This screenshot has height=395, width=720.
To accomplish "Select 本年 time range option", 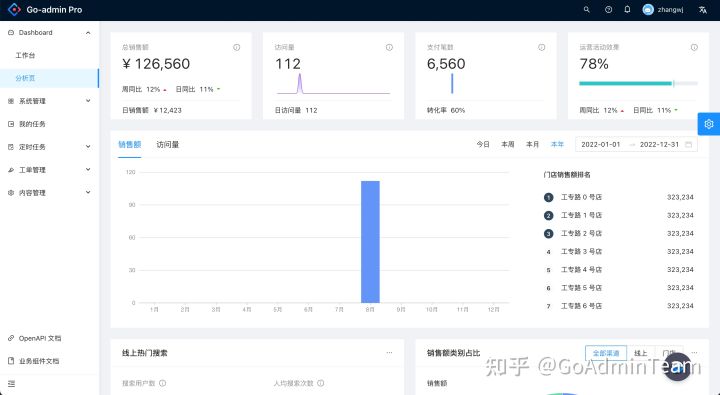I will (557, 144).
